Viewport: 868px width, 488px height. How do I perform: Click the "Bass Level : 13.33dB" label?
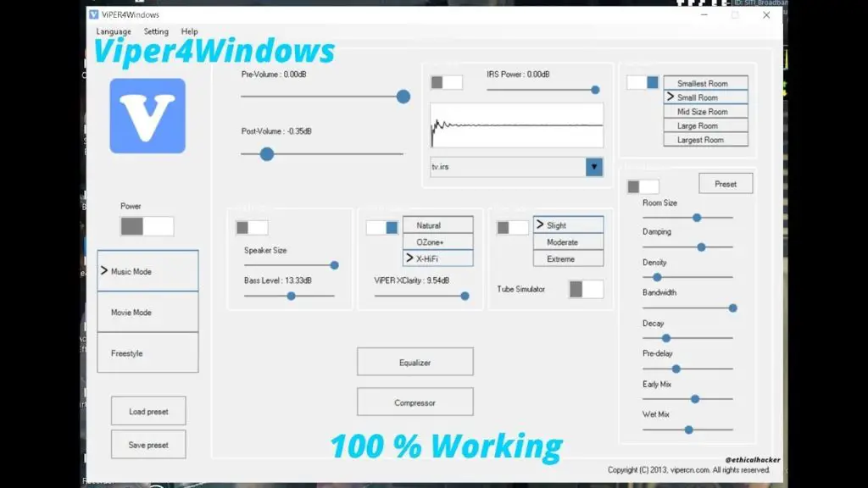coord(278,280)
